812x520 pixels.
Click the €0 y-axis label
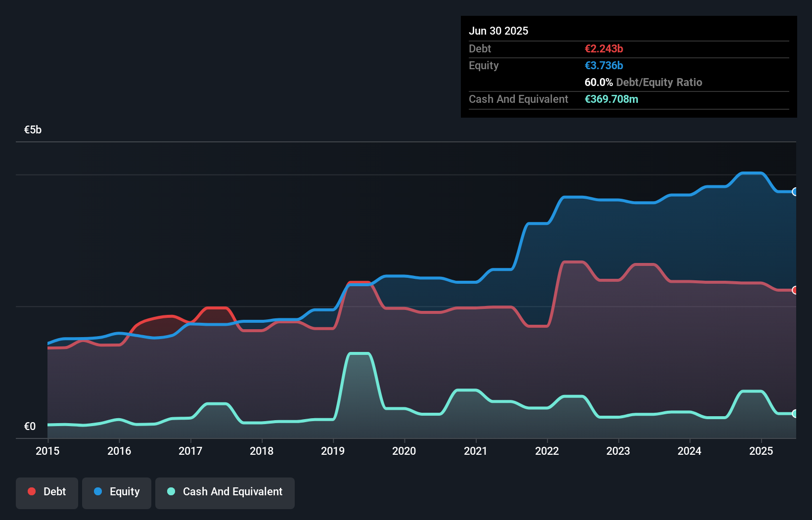click(x=30, y=426)
